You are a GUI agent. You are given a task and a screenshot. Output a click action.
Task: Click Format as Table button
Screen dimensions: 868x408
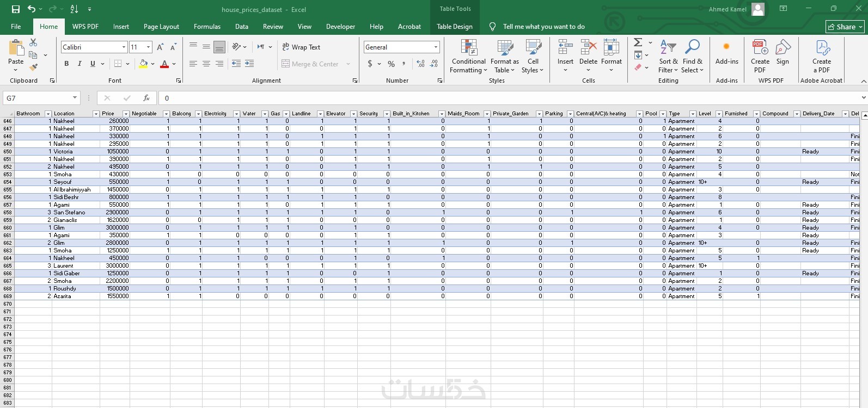click(x=504, y=56)
